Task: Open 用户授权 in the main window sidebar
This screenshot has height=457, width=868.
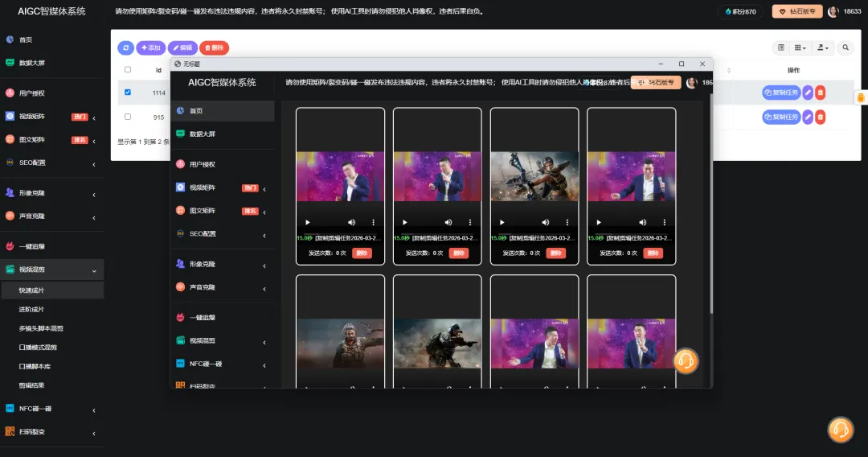Action: (x=52, y=93)
